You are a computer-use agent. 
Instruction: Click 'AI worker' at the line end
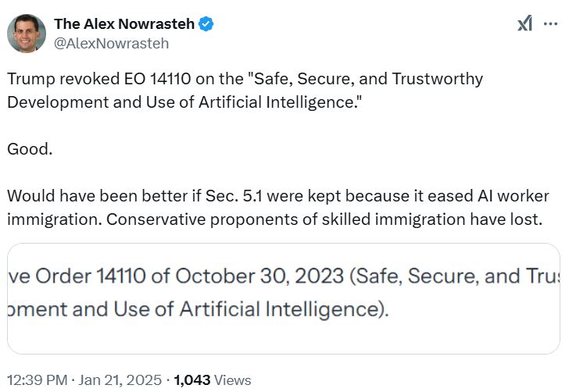[x=514, y=196]
